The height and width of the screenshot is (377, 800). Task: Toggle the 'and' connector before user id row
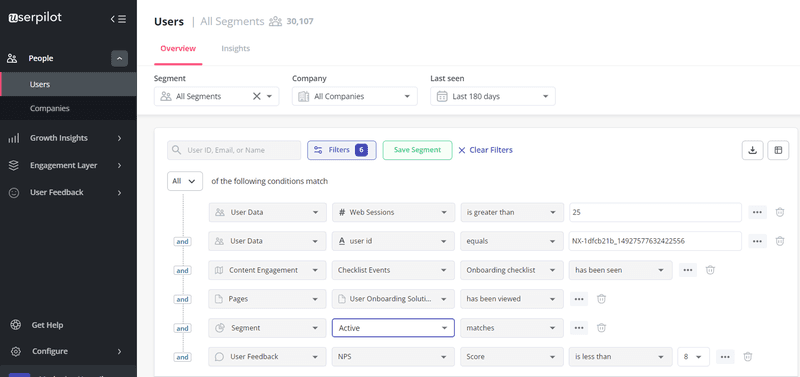coord(183,242)
